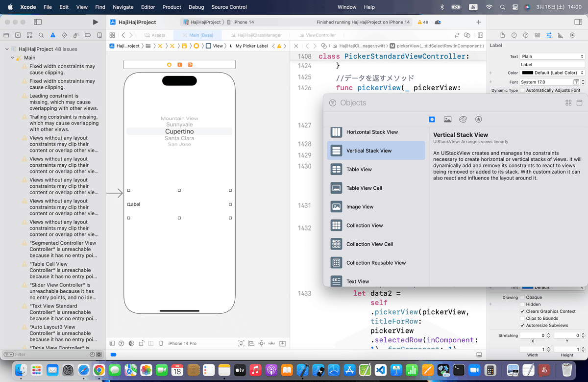Open the Product menu

171,7
